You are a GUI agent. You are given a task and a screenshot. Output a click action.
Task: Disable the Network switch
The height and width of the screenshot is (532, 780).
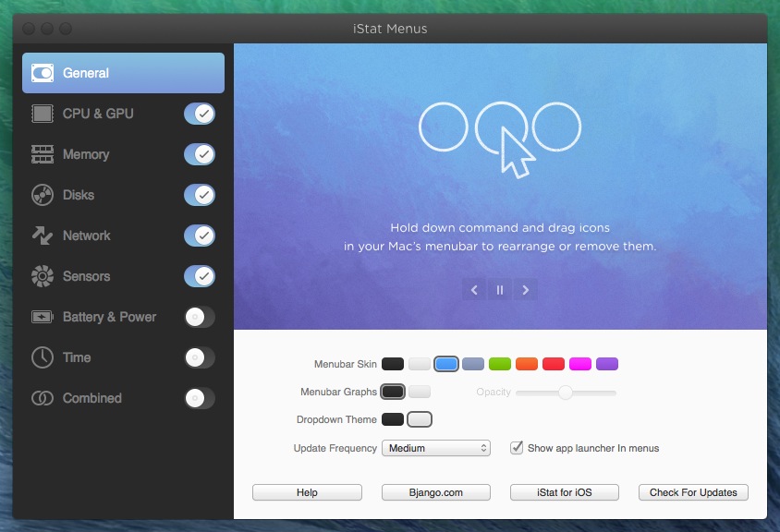click(200, 236)
